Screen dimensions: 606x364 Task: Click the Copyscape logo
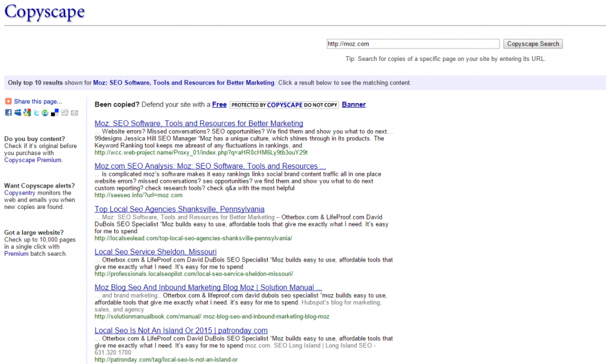pyautogui.click(x=45, y=12)
